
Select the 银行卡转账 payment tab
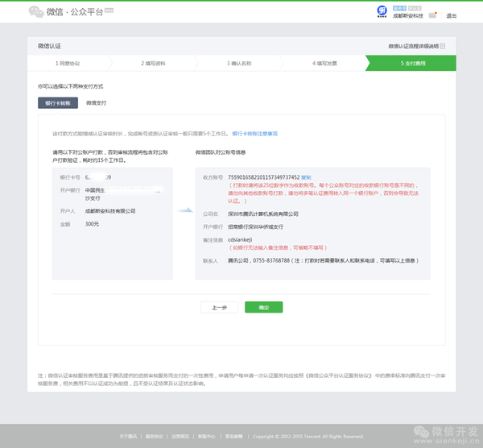(x=58, y=103)
